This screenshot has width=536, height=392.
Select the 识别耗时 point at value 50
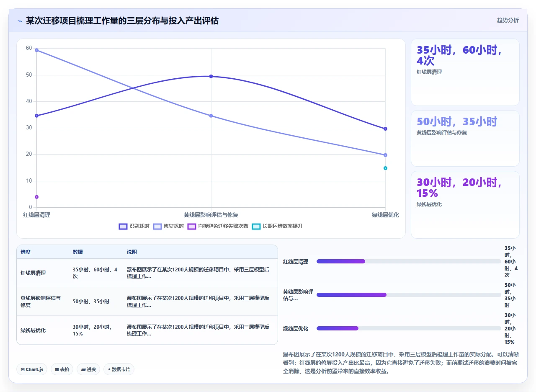(x=211, y=76)
